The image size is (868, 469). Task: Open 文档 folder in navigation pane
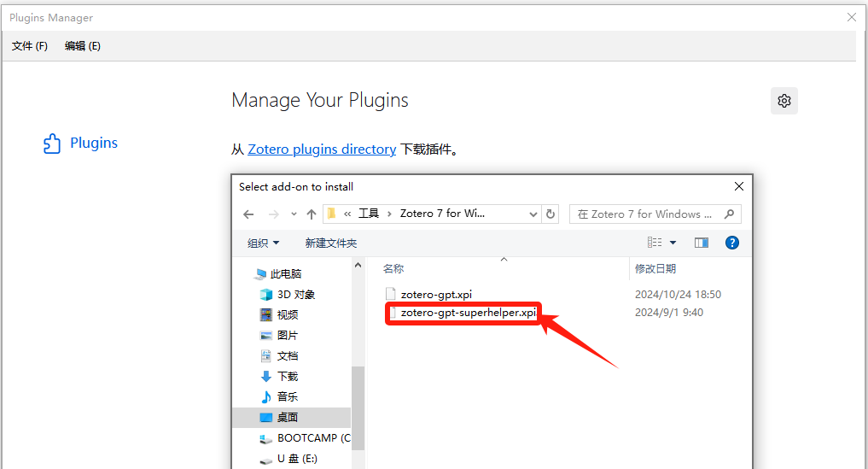279,356
